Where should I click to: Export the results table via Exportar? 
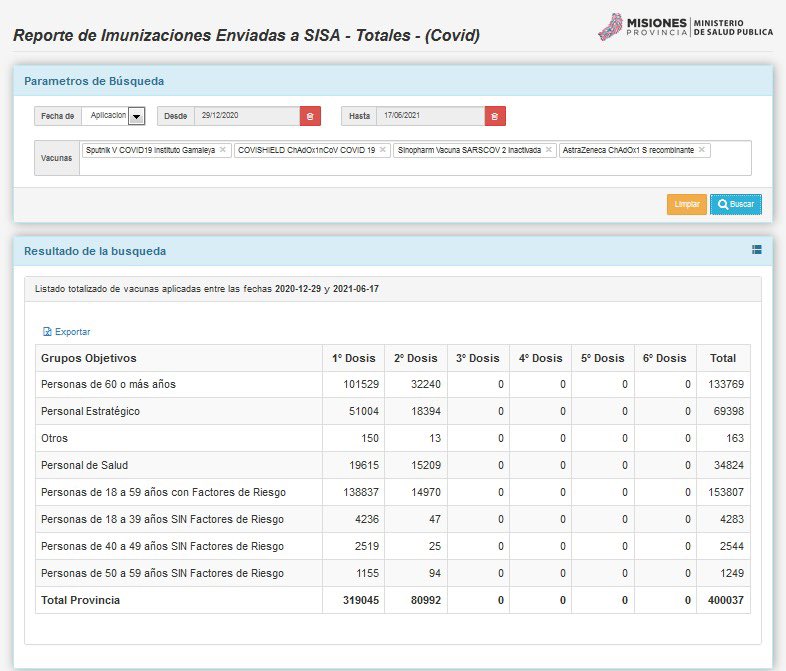coord(66,332)
